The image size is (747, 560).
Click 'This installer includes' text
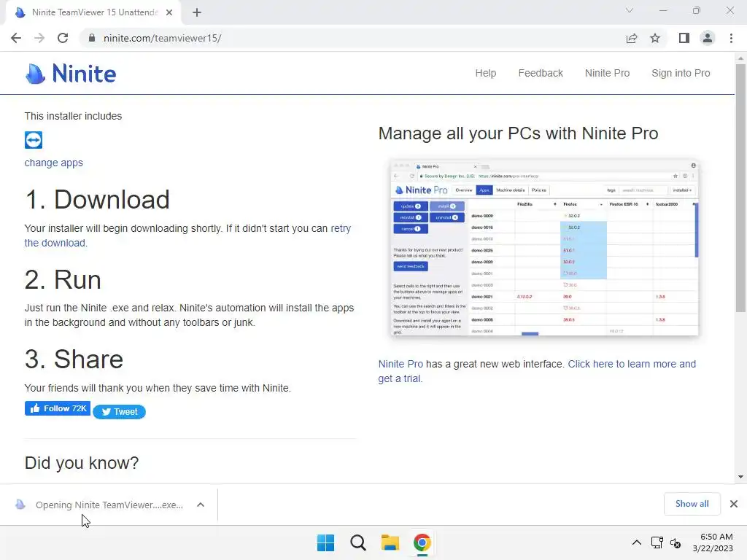74,116
